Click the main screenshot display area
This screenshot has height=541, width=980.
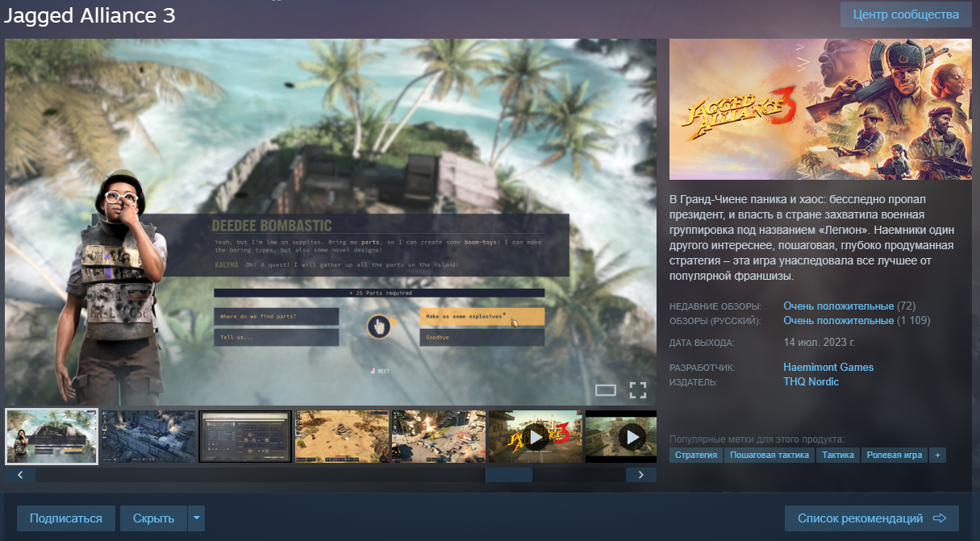tap(331, 222)
